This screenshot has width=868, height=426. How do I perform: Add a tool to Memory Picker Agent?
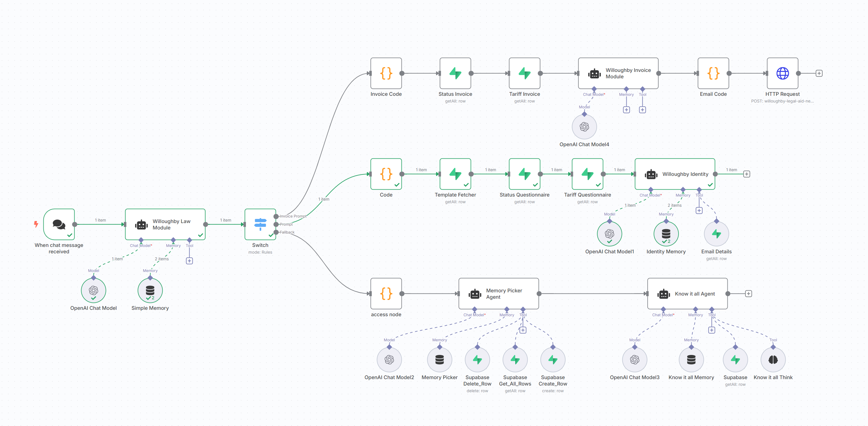(522, 330)
